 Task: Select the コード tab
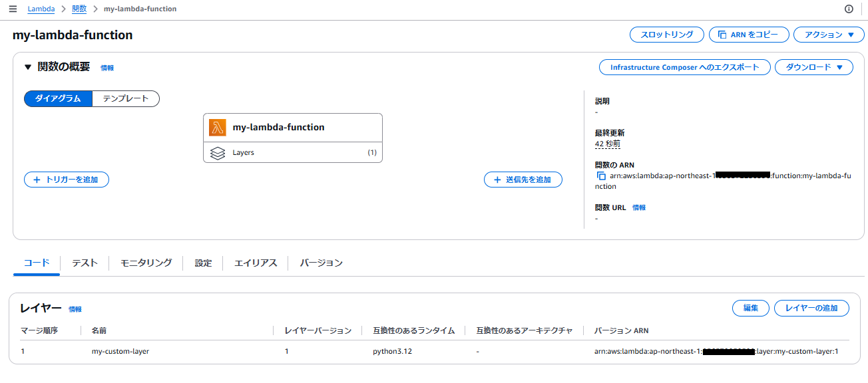pyautogui.click(x=37, y=263)
